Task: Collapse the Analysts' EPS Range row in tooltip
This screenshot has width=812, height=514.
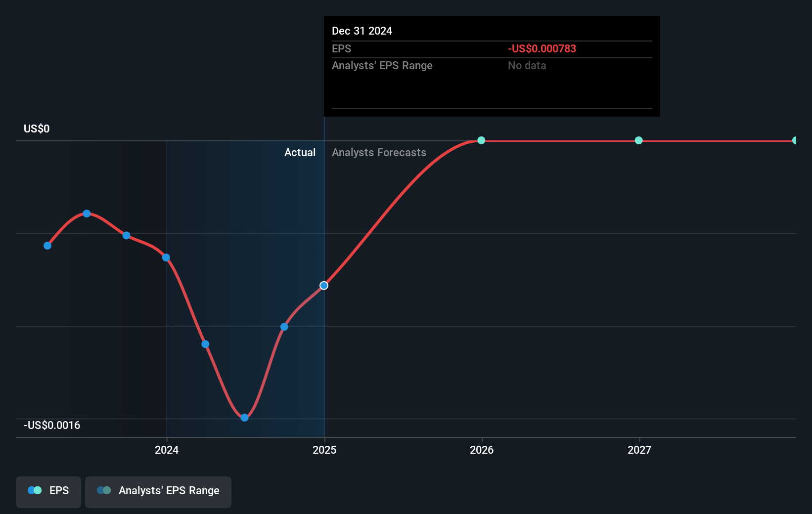Action: [382, 65]
